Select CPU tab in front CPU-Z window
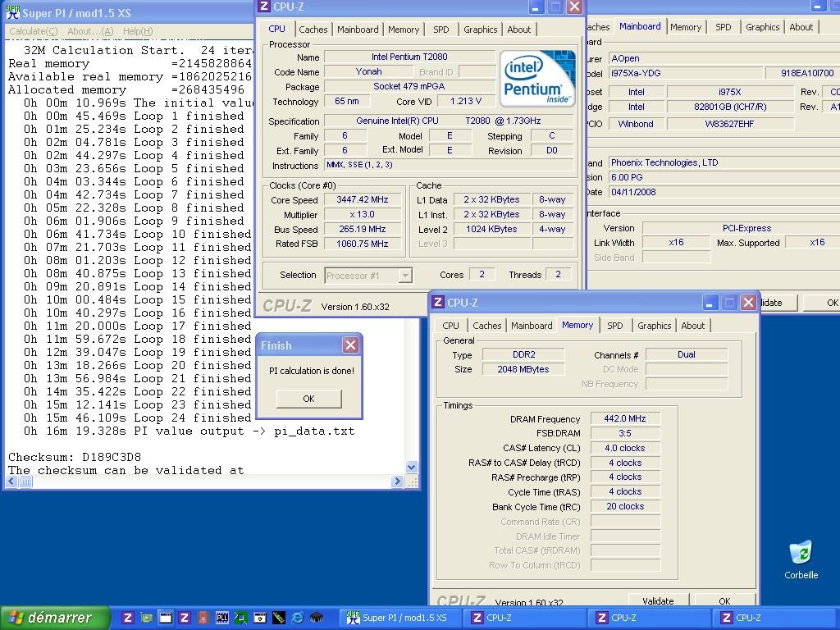 (x=276, y=29)
